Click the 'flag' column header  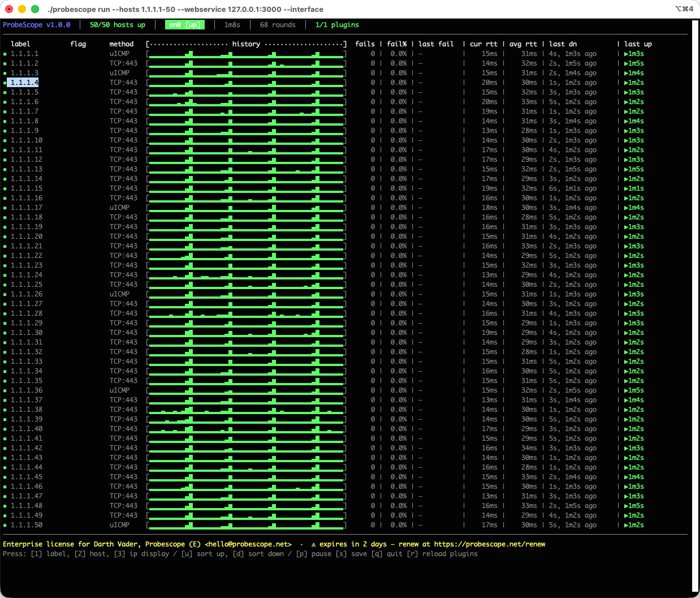(78, 44)
